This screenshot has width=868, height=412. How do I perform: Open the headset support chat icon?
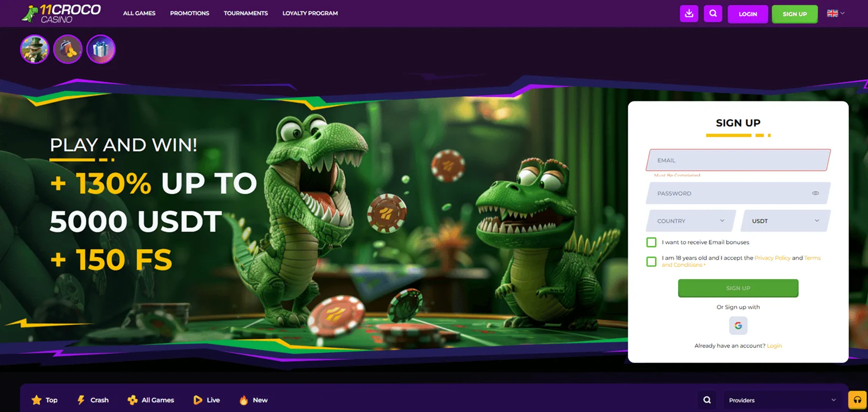pyautogui.click(x=857, y=399)
